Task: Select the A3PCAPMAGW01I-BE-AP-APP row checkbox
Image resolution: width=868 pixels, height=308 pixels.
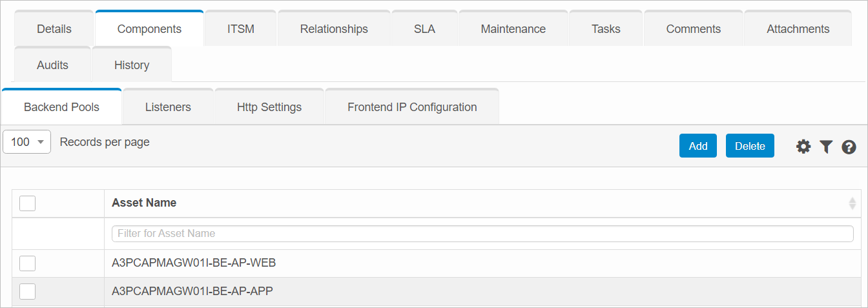Action: point(27,292)
